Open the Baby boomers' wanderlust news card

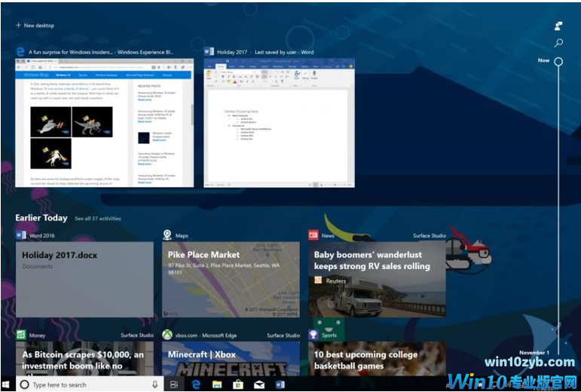click(377, 280)
